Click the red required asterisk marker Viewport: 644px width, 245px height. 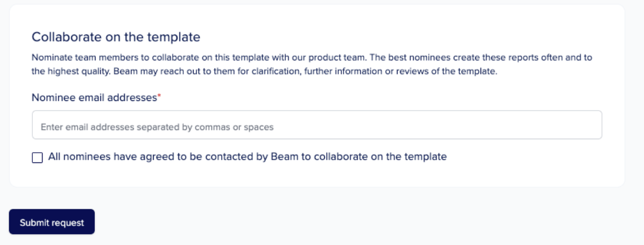click(x=159, y=97)
